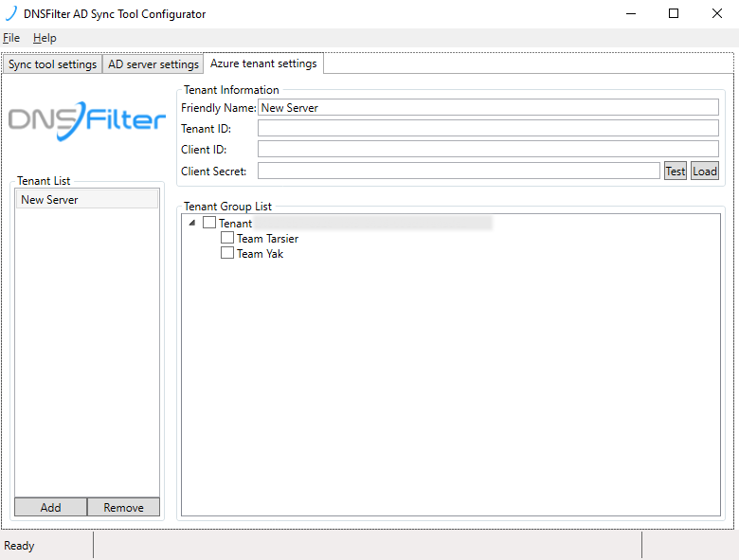Image resolution: width=739 pixels, height=560 pixels.
Task: Click the Add tenant button
Action: coord(50,507)
